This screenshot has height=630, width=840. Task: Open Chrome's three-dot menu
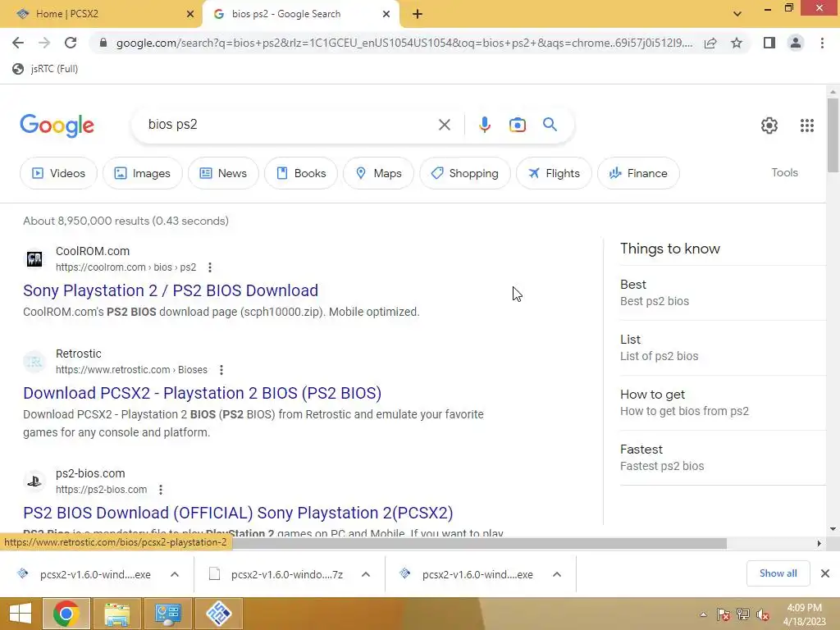click(822, 43)
